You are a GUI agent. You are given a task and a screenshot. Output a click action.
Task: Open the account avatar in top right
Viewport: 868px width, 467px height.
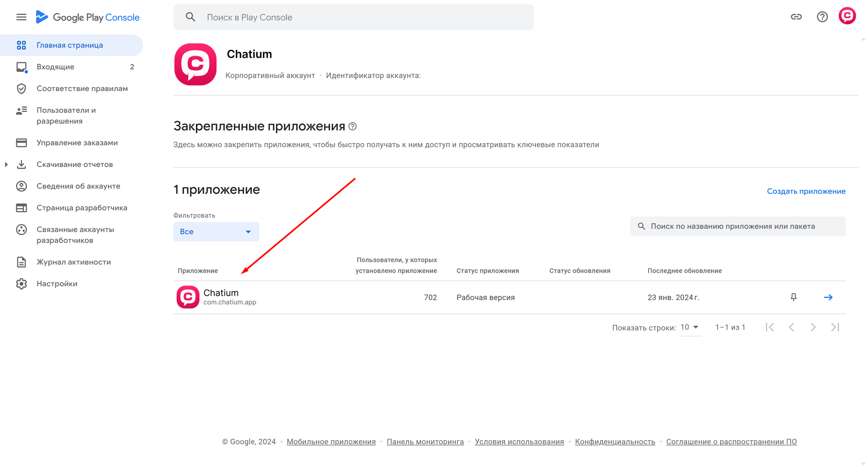[x=847, y=16]
